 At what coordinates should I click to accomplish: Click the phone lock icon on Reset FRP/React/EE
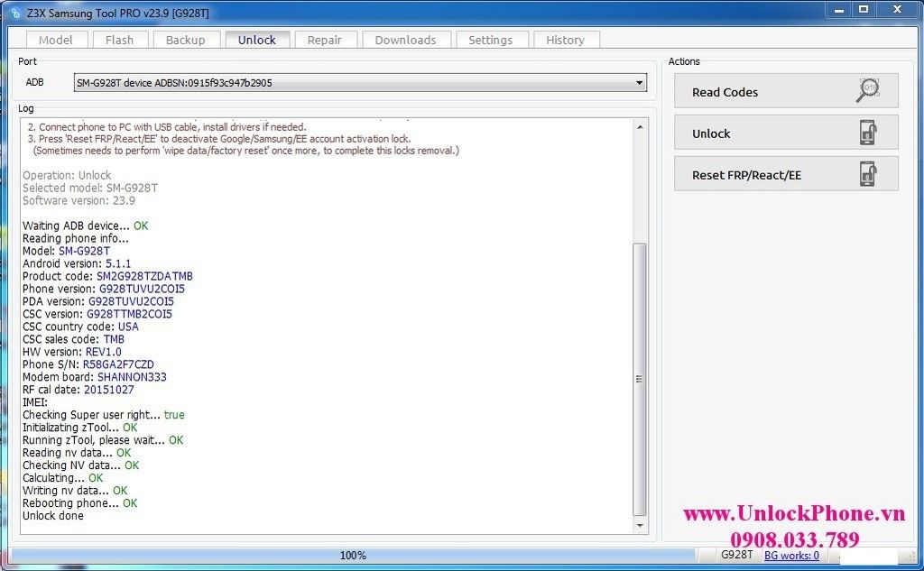[867, 174]
